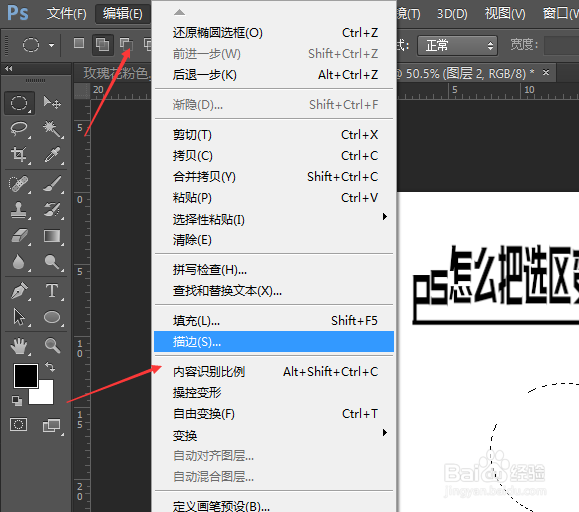Open the tool preset picker arrow
Screen dimensions: 579x512
[51, 45]
